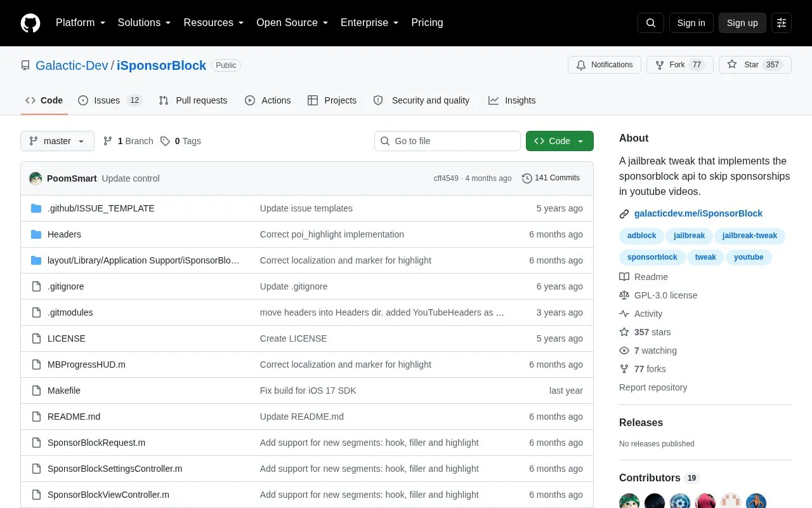Screen dimensions: 812x508
Task: Click the Galactic-Dev owner link
Action: point(72,65)
